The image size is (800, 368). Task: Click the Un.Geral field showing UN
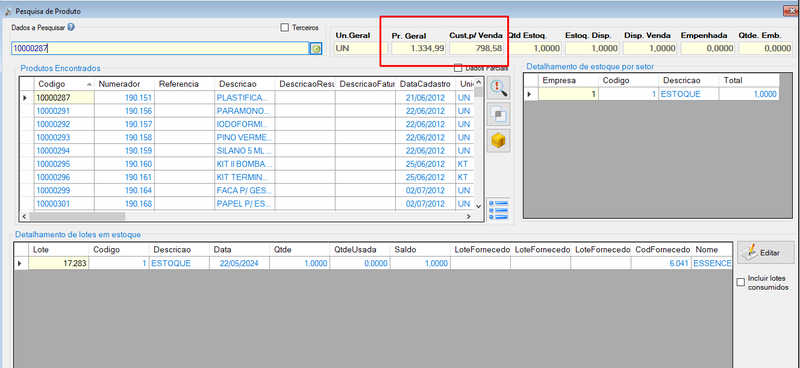(x=361, y=48)
